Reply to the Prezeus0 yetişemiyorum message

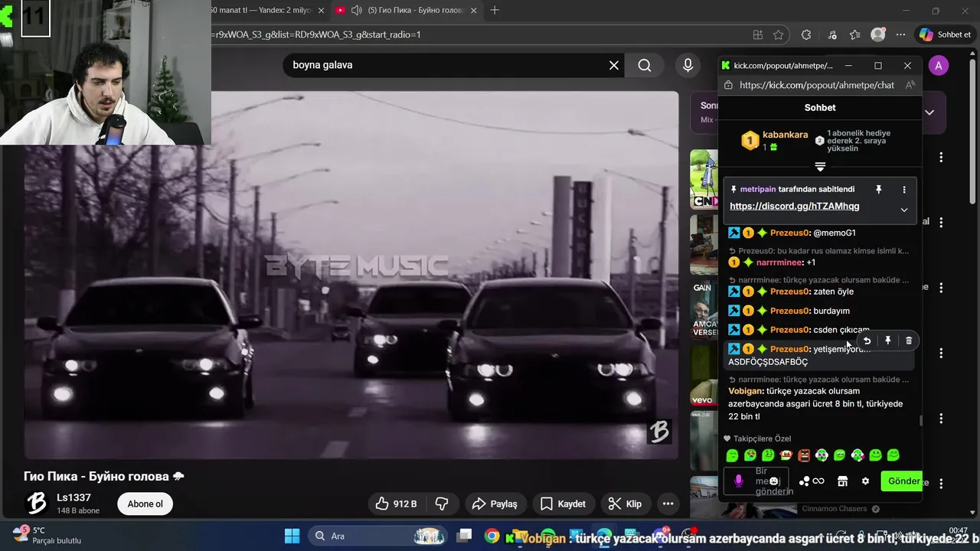tap(867, 341)
